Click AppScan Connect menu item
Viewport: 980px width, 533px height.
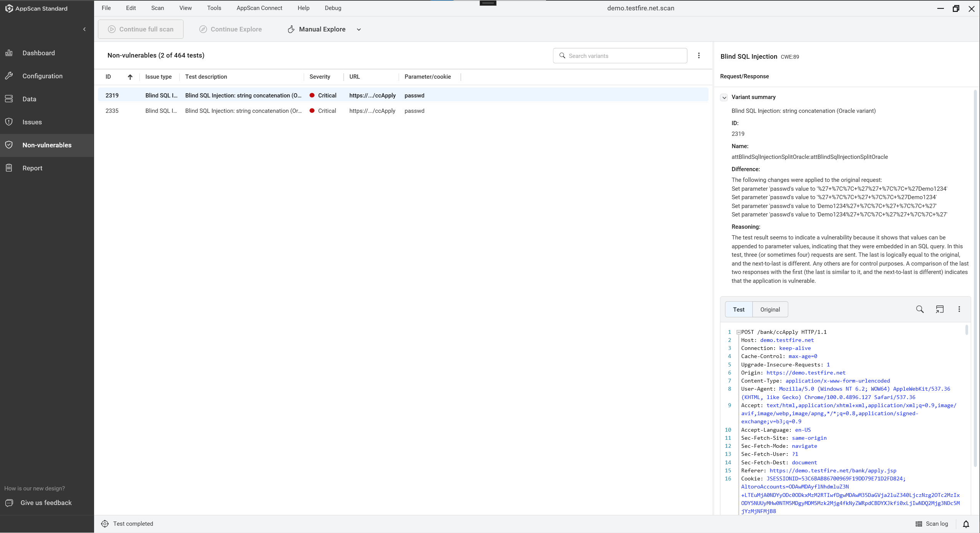259,8
